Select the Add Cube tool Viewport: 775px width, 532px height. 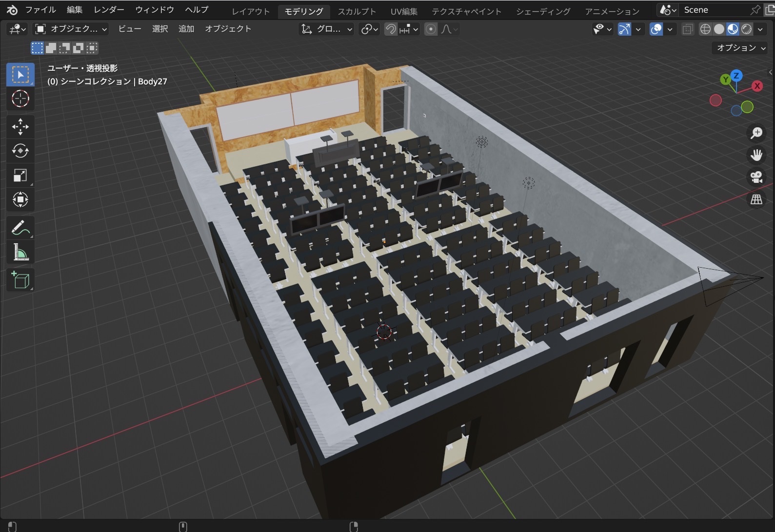[x=20, y=280]
